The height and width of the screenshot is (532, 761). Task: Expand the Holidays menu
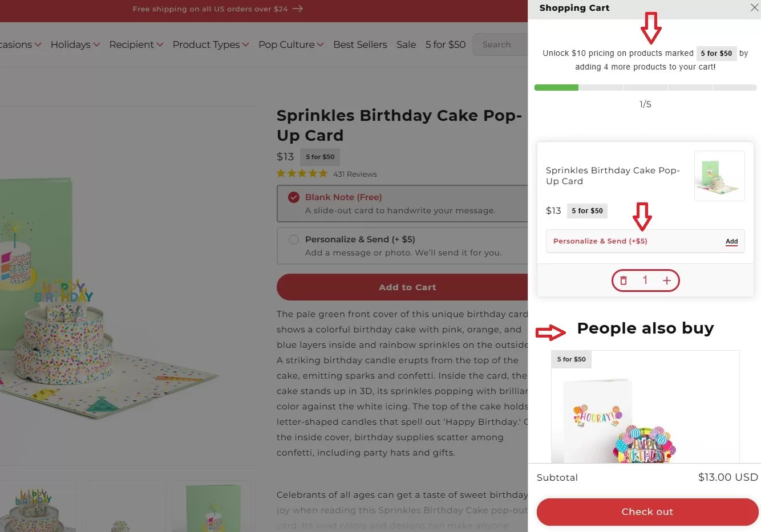75,44
